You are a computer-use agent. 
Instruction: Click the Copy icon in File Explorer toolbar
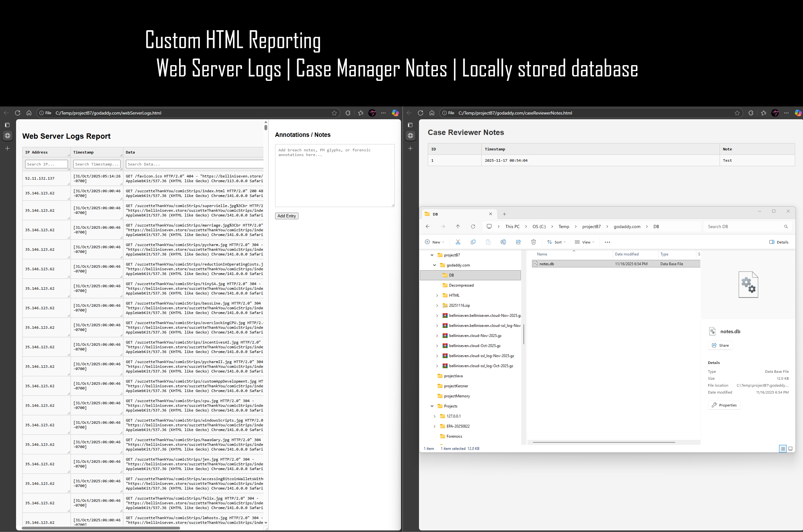pyautogui.click(x=473, y=242)
